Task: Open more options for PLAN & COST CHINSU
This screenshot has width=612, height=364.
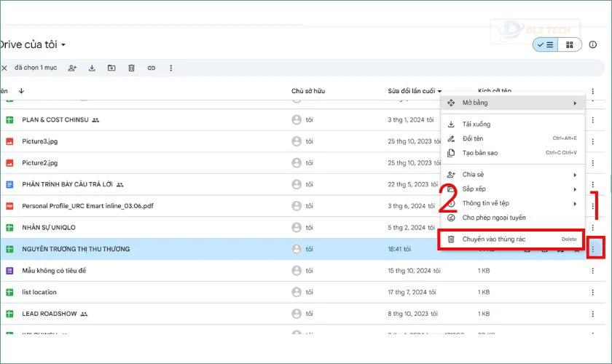Action: click(592, 120)
